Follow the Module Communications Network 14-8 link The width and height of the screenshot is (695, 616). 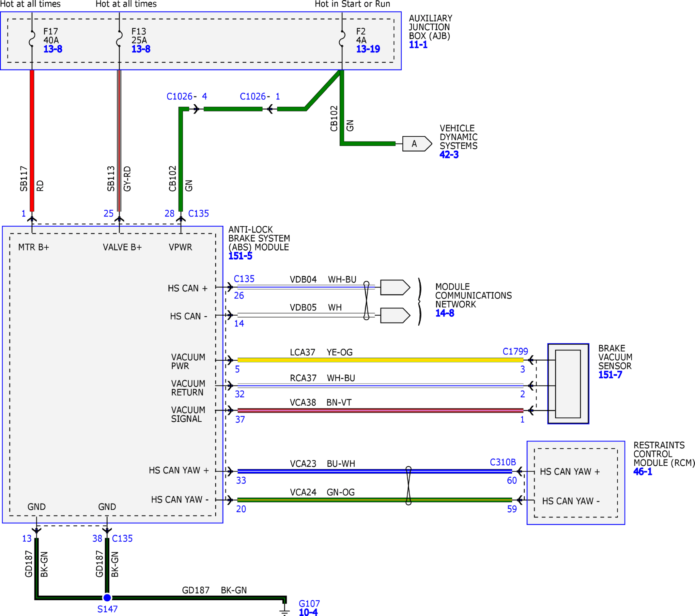(445, 313)
